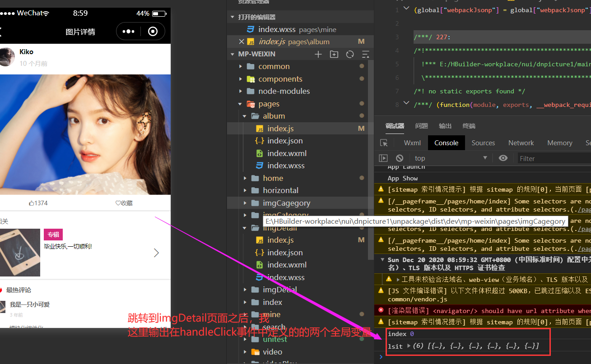The image size is (591, 364).
Task: Open the Network devtools tab
Action: [x=521, y=143]
